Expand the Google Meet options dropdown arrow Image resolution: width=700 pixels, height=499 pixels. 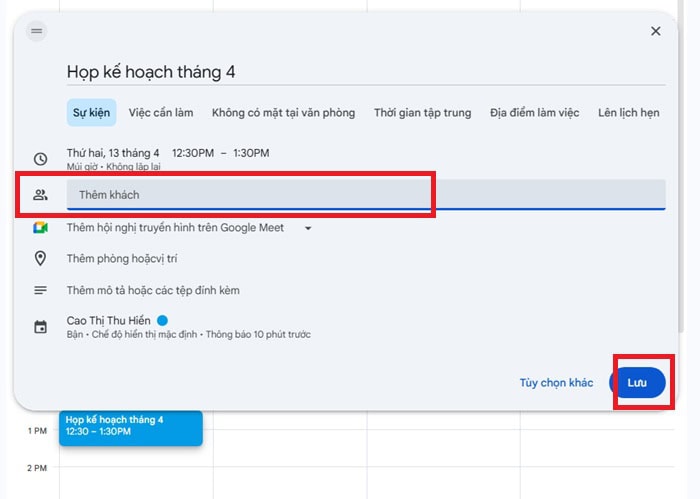coord(308,228)
